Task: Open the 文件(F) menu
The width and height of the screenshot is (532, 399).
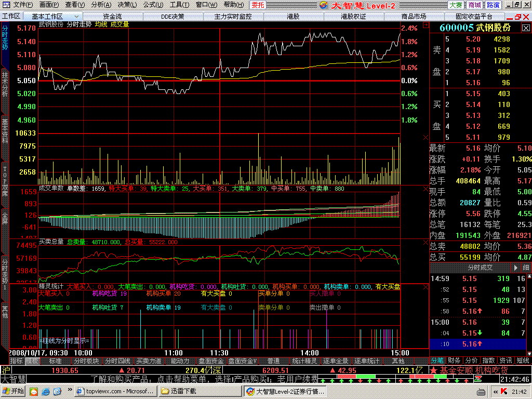Action: [x=23, y=5]
